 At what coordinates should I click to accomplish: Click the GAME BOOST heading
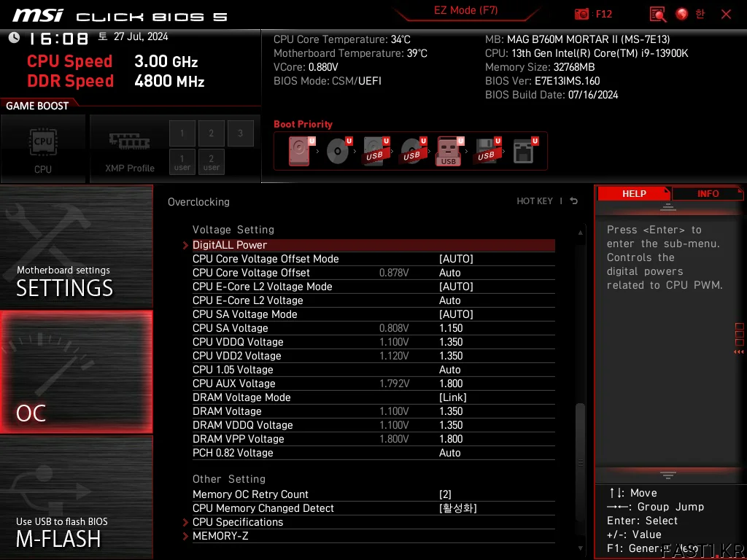(x=37, y=106)
